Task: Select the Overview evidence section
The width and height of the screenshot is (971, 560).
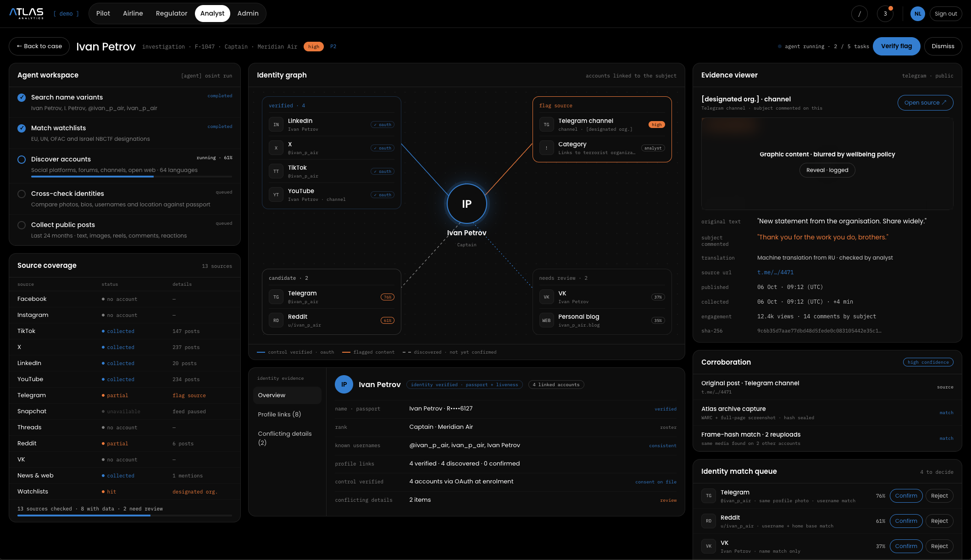Action: 287,395
